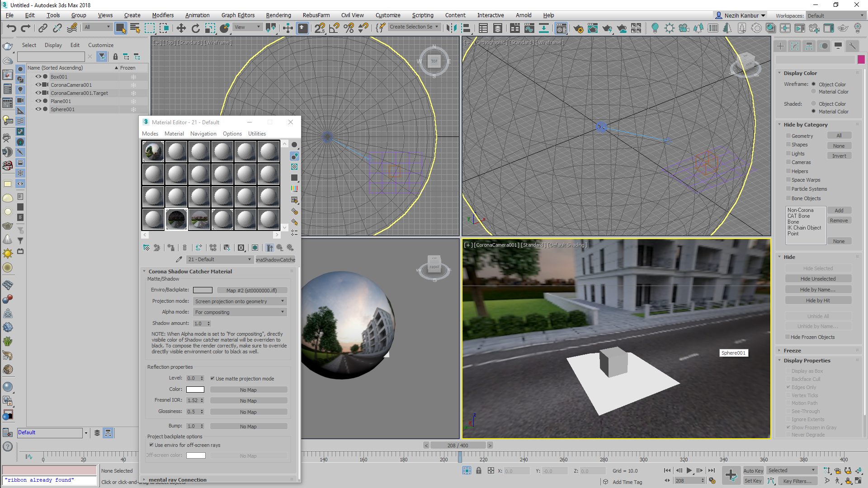
Task: Click the Scene Explorer filter funnel icon
Action: 102,56
